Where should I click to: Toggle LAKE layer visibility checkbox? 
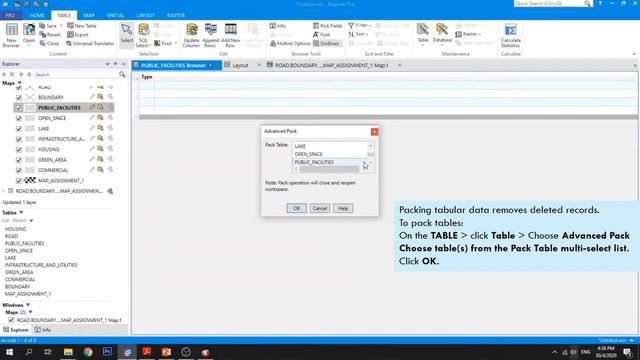[x=19, y=129]
